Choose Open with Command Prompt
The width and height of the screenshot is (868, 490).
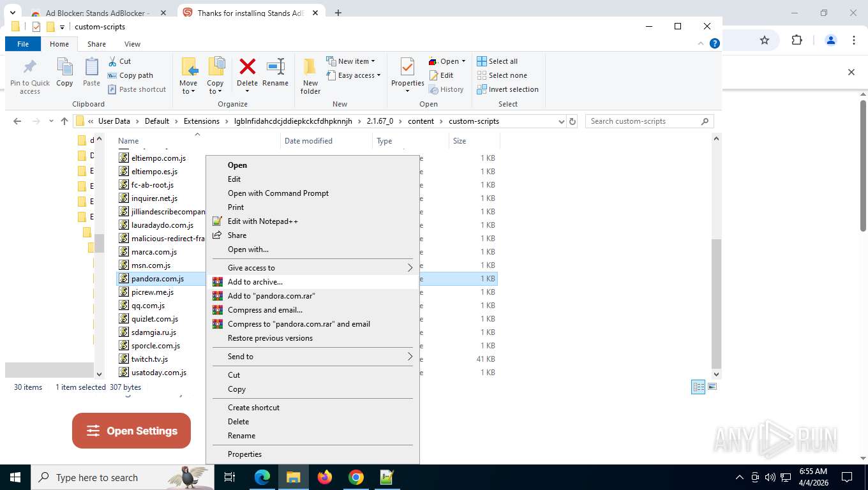313,193
